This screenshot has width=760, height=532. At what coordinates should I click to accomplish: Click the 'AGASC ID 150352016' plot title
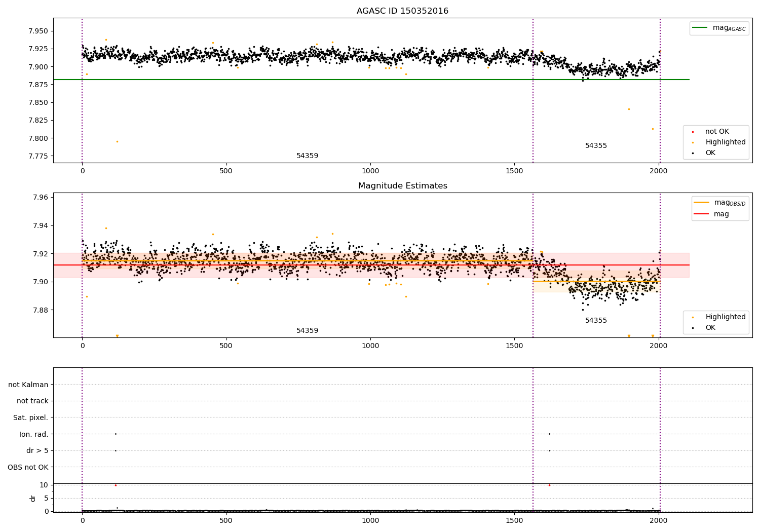[402, 11]
